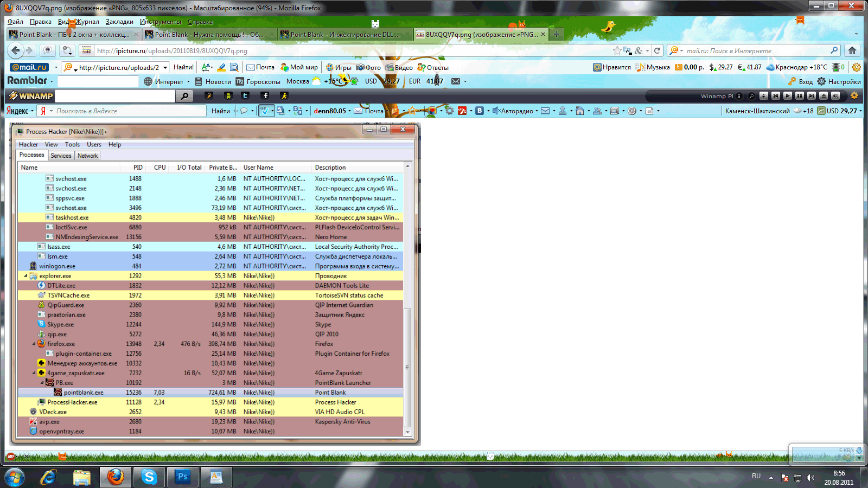
Task: Open the Services tab in Process Hacker
Action: click(x=61, y=156)
